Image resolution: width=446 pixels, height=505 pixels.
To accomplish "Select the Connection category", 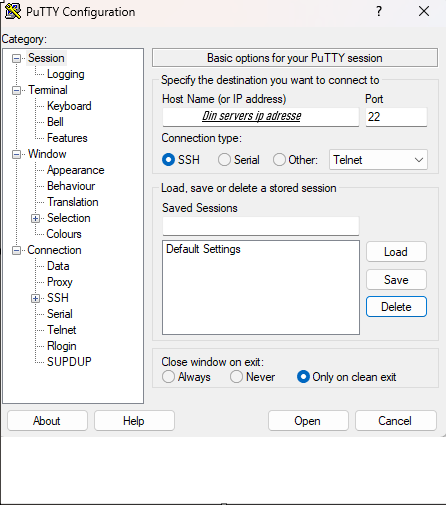I will point(54,250).
